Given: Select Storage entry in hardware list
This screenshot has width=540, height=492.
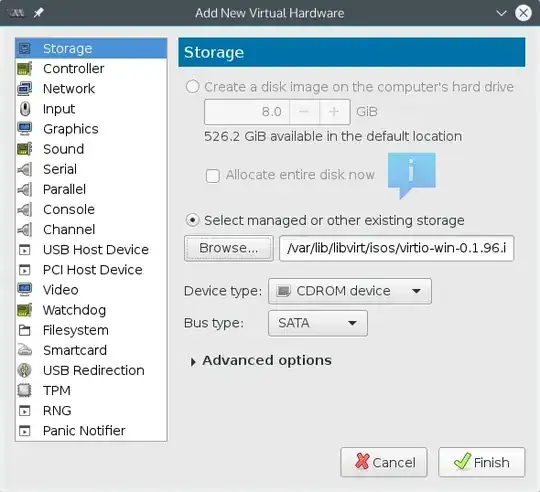Looking at the screenshot, I should [91, 49].
